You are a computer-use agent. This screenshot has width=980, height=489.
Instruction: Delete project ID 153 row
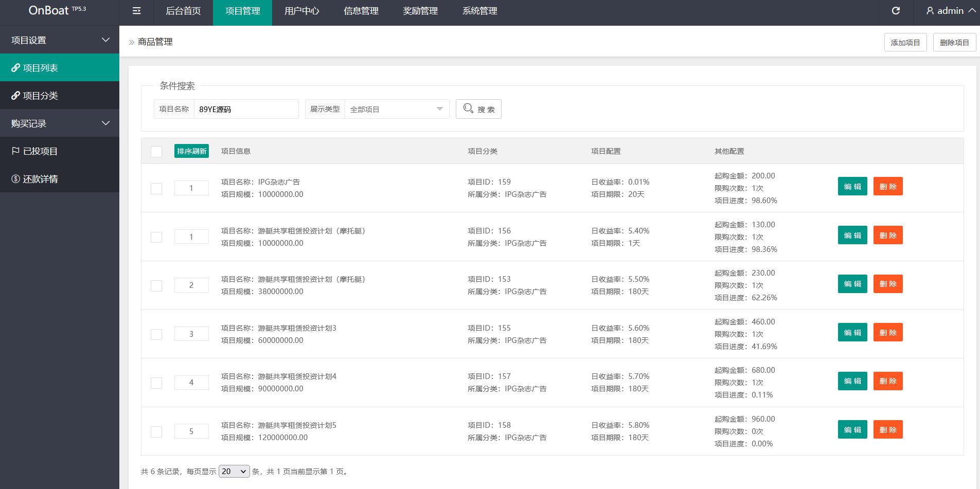click(888, 283)
